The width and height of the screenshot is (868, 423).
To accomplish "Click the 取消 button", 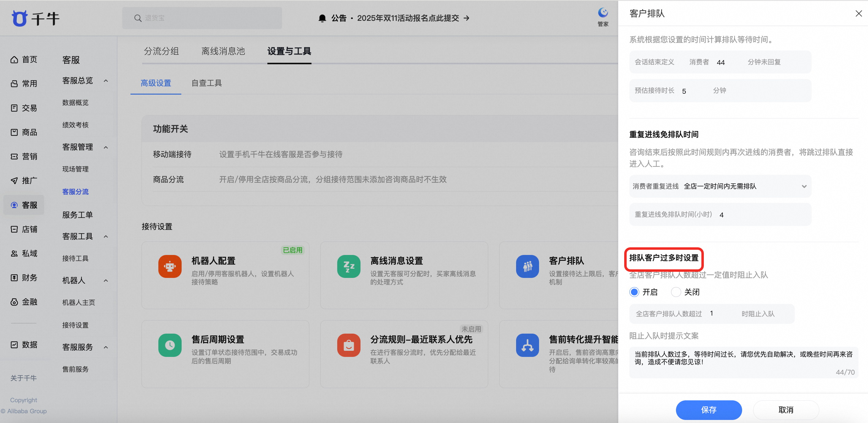I will 786,410.
